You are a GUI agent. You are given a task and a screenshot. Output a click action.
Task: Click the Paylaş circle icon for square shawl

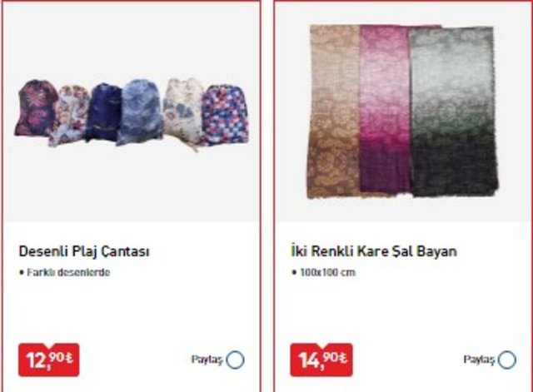coord(507,360)
